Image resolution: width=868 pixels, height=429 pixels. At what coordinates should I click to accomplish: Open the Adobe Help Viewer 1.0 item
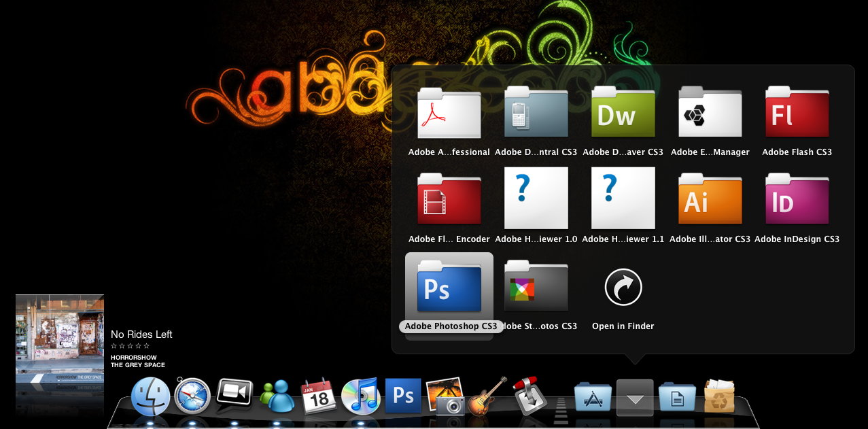[x=536, y=198]
